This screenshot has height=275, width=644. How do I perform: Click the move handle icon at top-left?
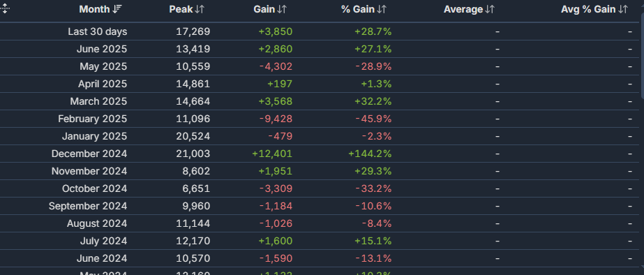[x=4, y=8]
